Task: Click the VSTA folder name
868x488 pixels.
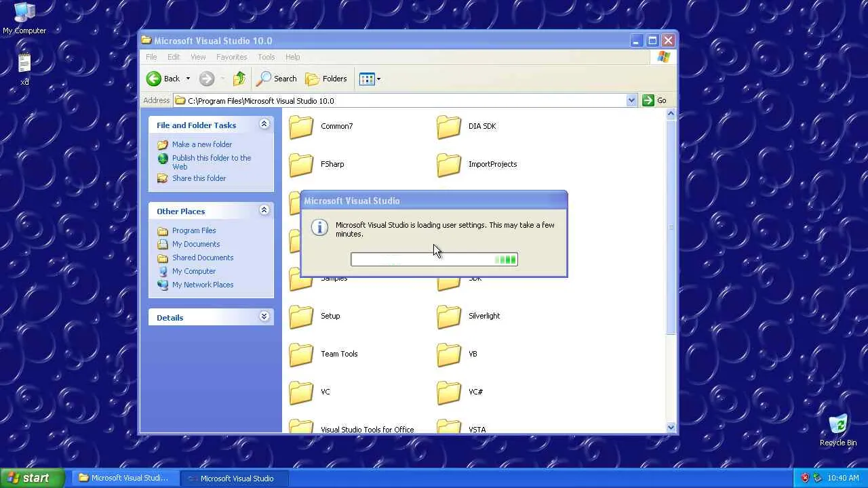Action: click(477, 429)
